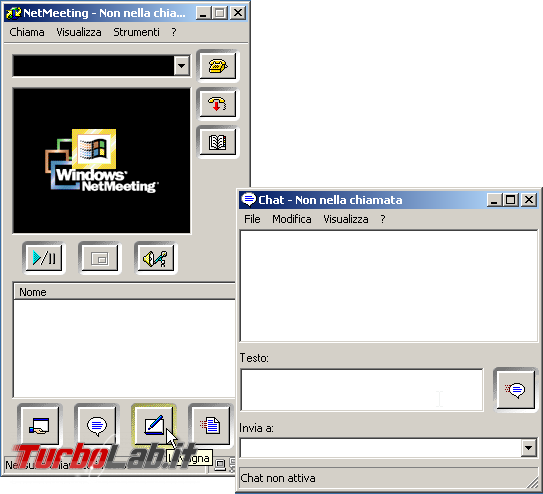Click the adjust audio volume button

pos(155,258)
